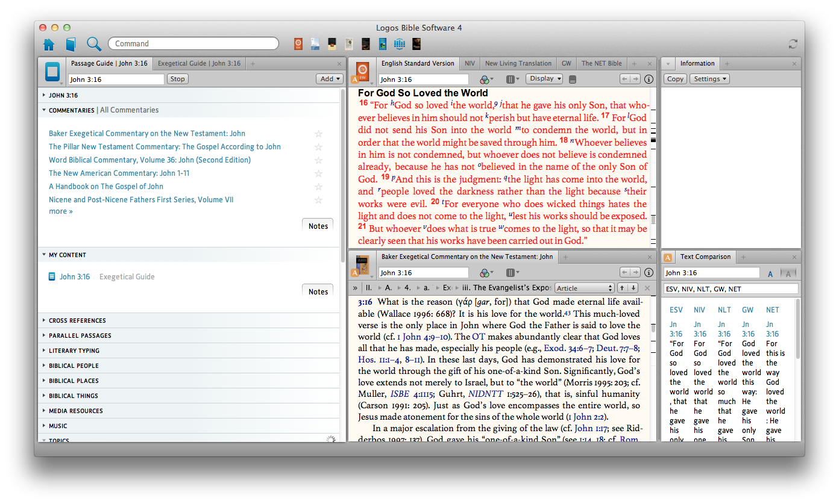Click the reading view icon beside Display

(573, 79)
